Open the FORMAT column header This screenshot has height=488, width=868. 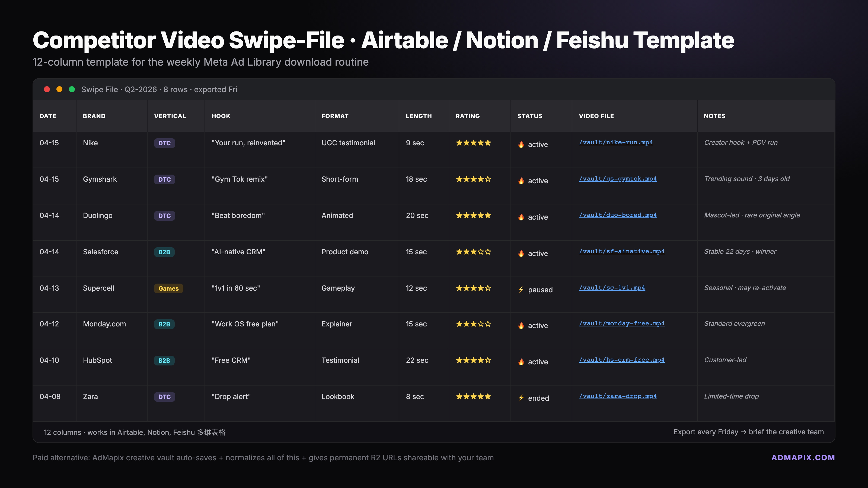pyautogui.click(x=335, y=116)
